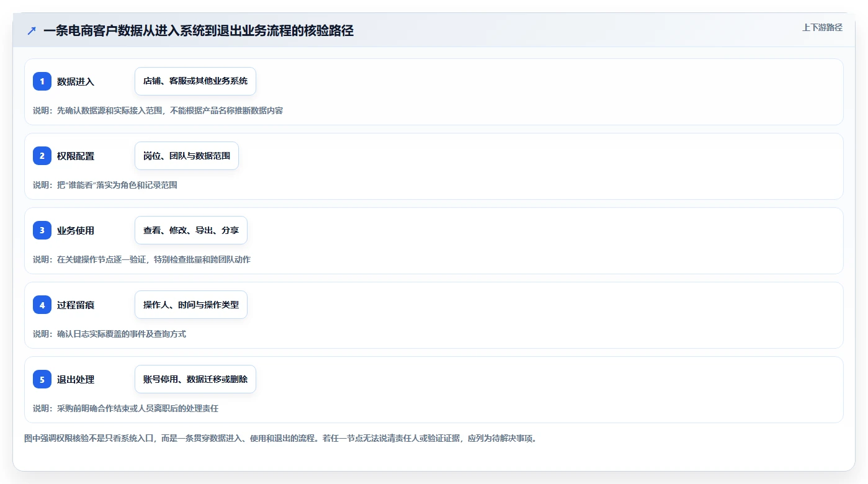Click the step label 过程留痕
Screen dimensions: 868x484
76,305
